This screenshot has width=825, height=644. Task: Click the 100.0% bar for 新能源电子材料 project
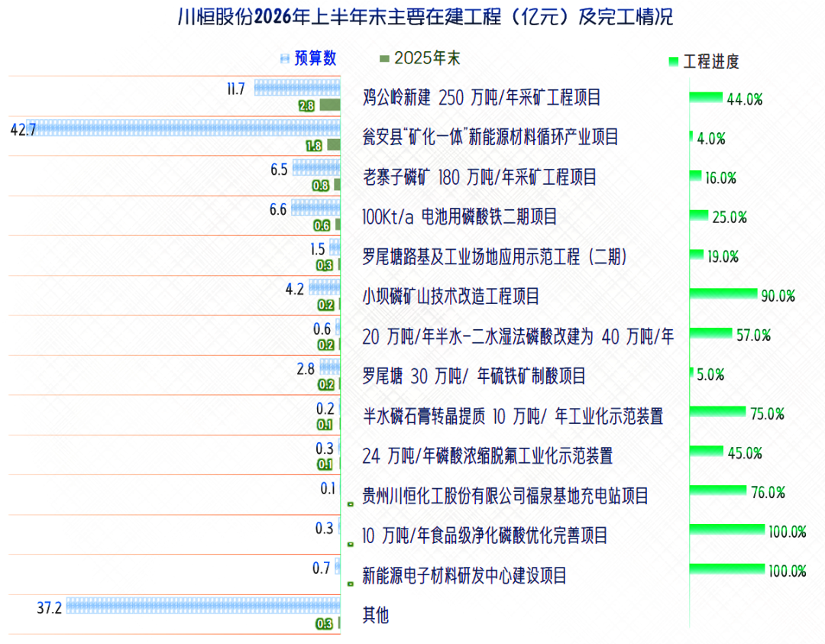[727, 569]
